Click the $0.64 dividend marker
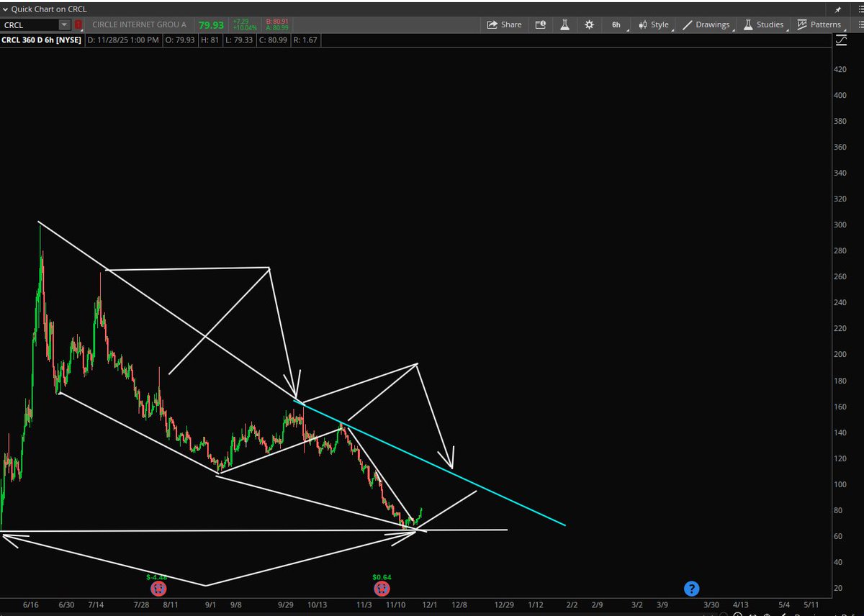This screenshot has width=864, height=616. click(382, 589)
